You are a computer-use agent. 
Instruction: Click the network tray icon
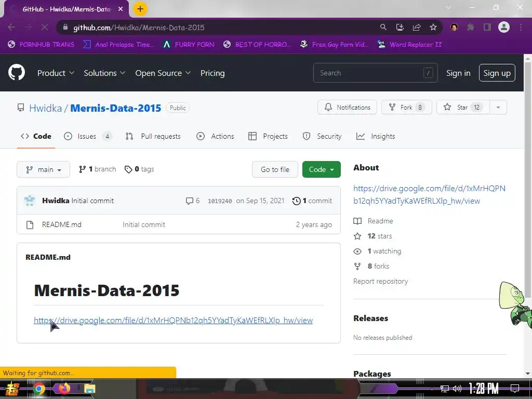445,389
